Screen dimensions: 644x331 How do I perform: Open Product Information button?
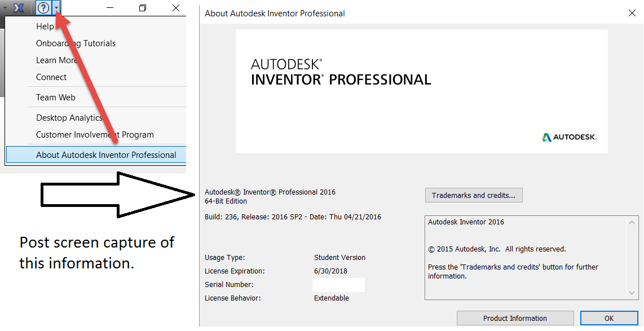[x=515, y=318]
